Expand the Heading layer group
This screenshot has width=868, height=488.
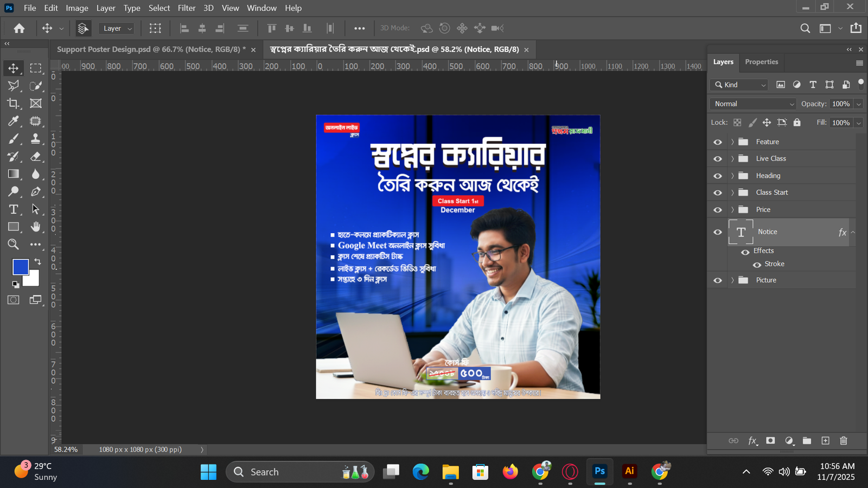pyautogui.click(x=732, y=176)
